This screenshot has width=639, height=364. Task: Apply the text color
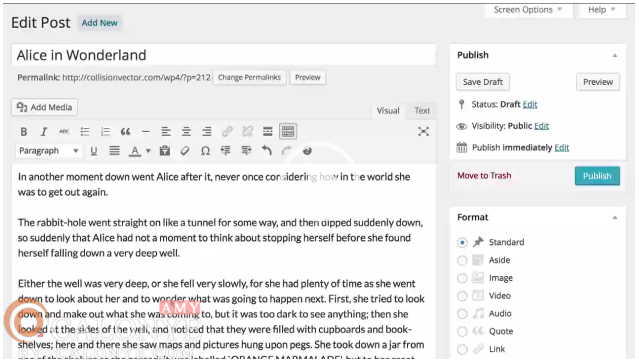[x=134, y=151]
